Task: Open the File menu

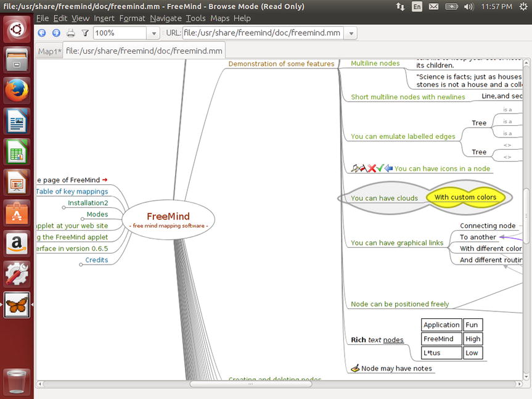Action: tap(43, 19)
